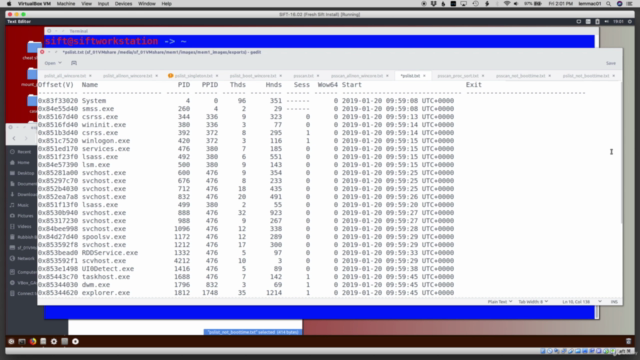Click the AirPlay display icon
The height and width of the screenshot is (360, 640).
click(x=464, y=4)
